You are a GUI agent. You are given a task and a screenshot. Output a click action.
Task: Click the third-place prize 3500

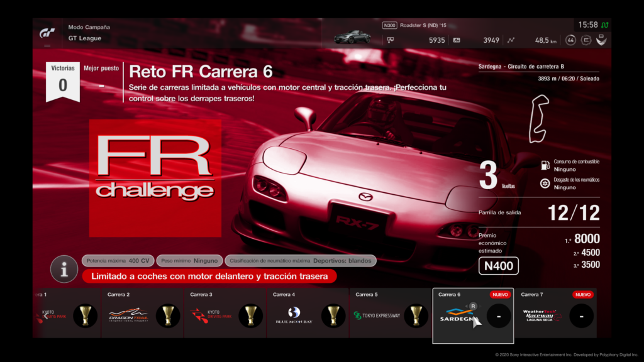pyautogui.click(x=590, y=265)
